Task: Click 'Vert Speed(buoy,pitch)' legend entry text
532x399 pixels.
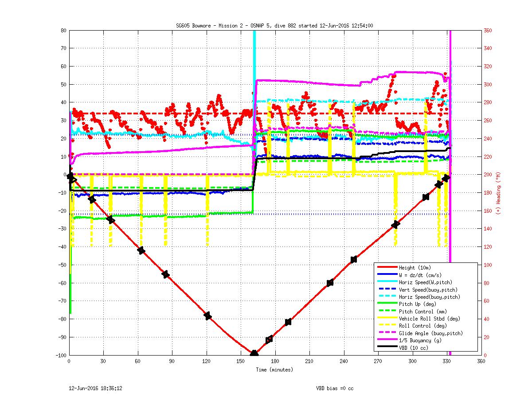Action: click(x=428, y=289)
